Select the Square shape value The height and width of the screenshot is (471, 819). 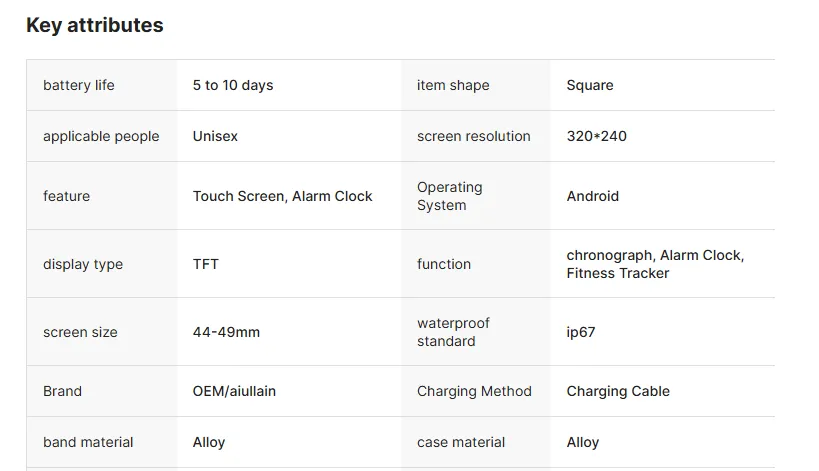590,85
